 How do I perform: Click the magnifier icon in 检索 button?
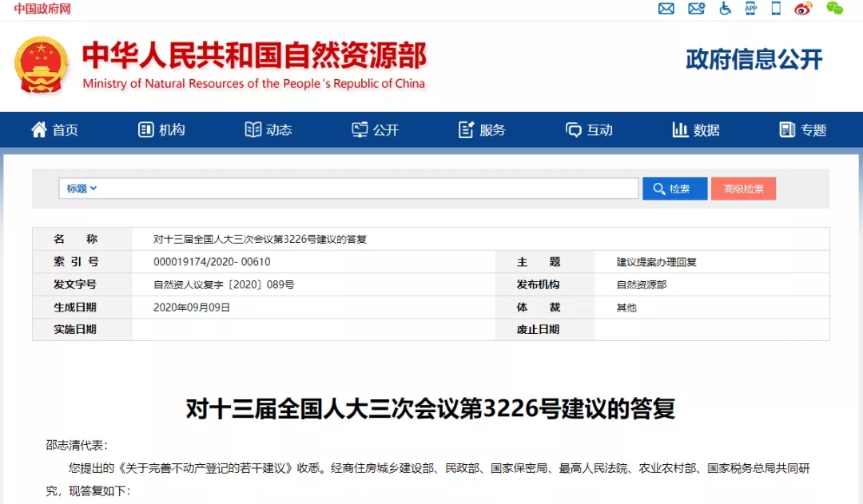tap(658, 189)
